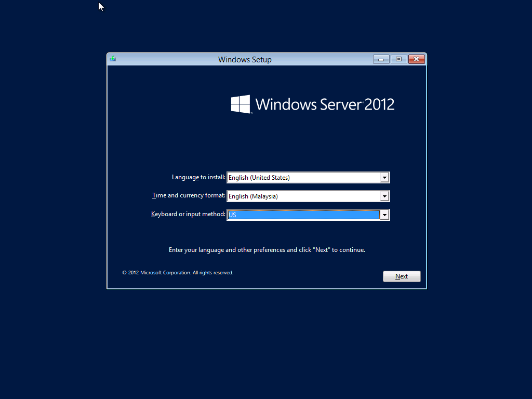Click the 'Enter your language and other preferences' text
This screenshot has height=399, width=532.
coord(267,250)
